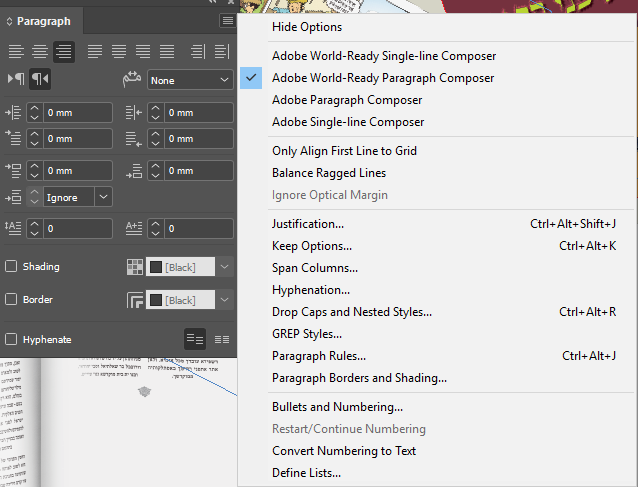
Task: Click the Align towards spine icon
Action: [196, 51]
